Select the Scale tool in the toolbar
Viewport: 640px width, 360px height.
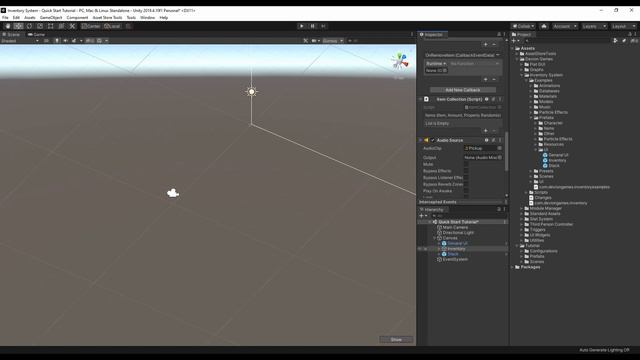point(40,26)
